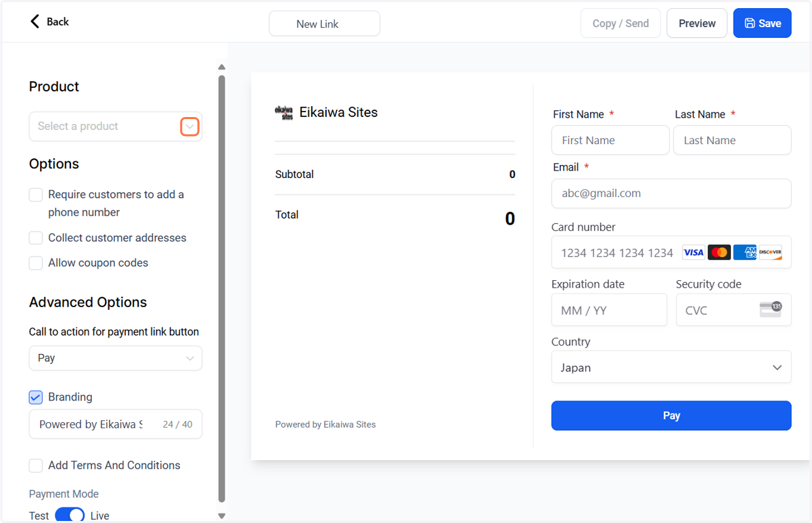Click the Eikaiwa Sites logo image
This screenshot has width=812, height=523.
tap(284, 113)
